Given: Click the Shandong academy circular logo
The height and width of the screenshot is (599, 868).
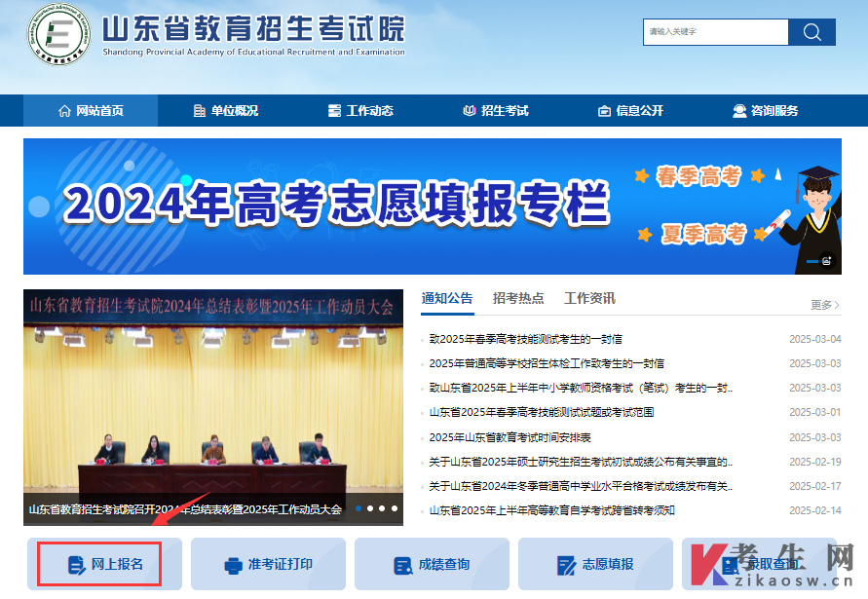Looking at the screenshot, I should coord(58,34).
